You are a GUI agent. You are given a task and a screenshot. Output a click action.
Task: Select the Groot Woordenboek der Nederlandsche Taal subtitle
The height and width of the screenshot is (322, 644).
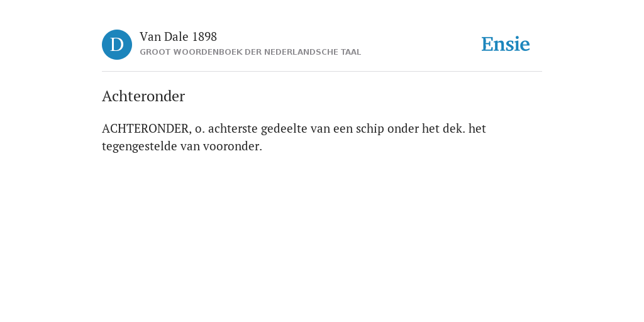point(250,52)
